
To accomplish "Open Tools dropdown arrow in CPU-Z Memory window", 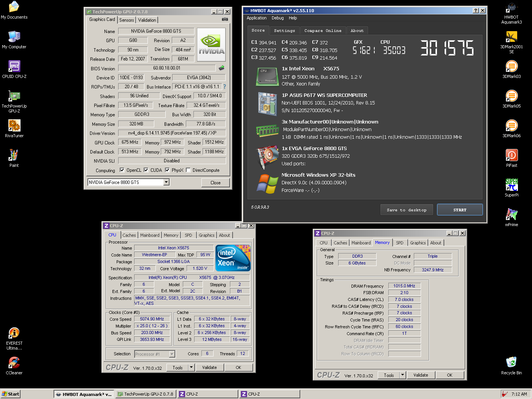I will 403,375.
